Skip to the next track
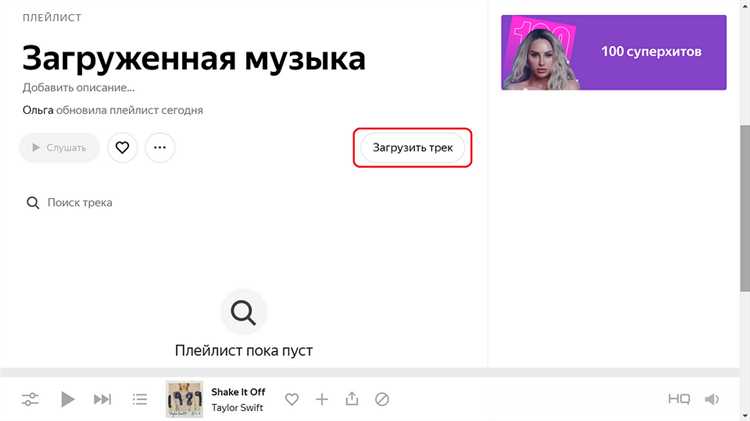 pyautogui.click(x=102, y=399)
